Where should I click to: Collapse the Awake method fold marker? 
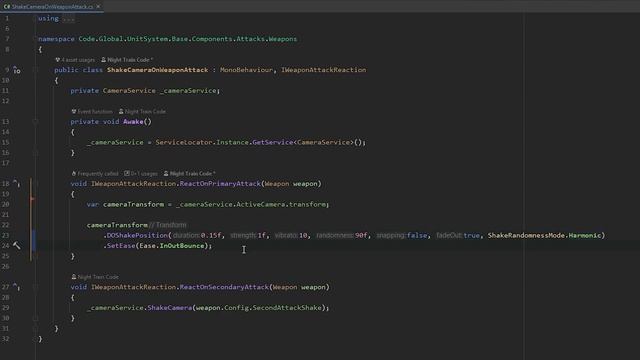click(x=35, y=122)
